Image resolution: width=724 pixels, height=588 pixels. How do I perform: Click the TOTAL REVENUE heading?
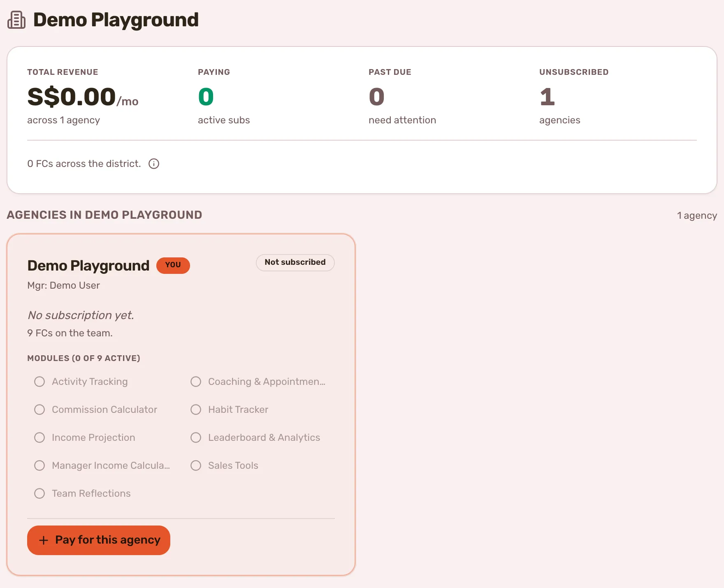(x=63, y=72)
